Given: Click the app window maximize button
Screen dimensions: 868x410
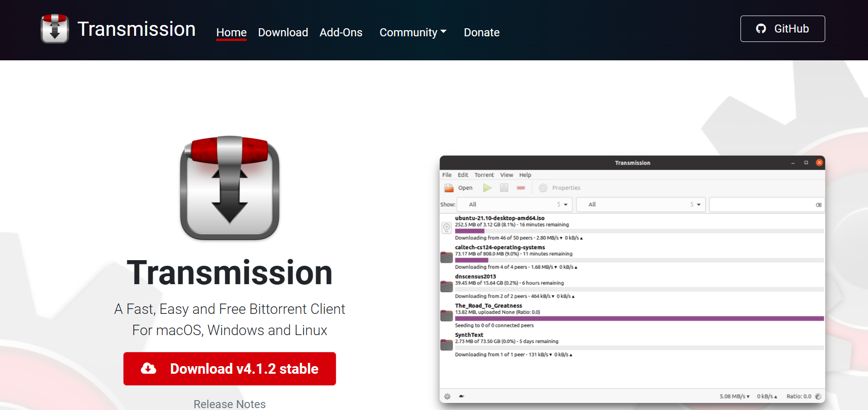Looking at the screenshot, I should click(806, 163).
